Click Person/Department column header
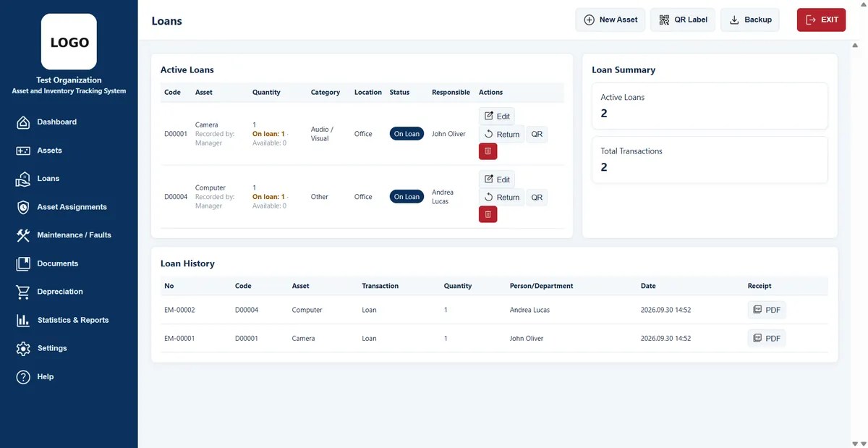 [x=541, y=286]
